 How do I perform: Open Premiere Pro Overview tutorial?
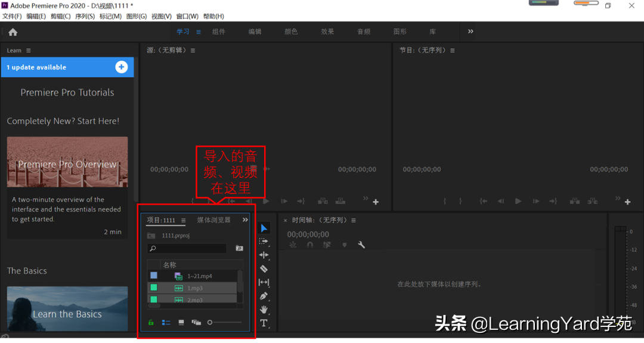67,162
